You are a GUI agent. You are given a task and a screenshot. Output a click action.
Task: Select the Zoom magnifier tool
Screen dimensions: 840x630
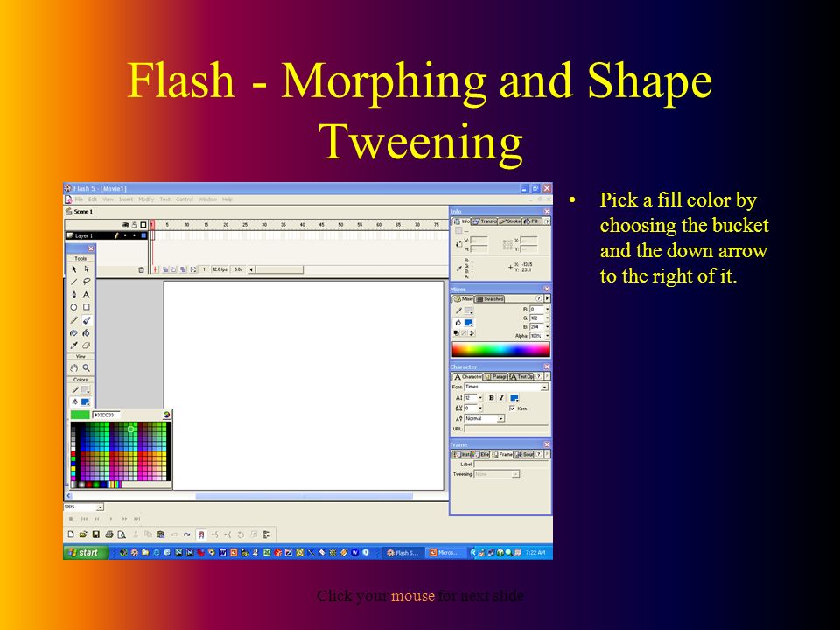pos(87,368)
